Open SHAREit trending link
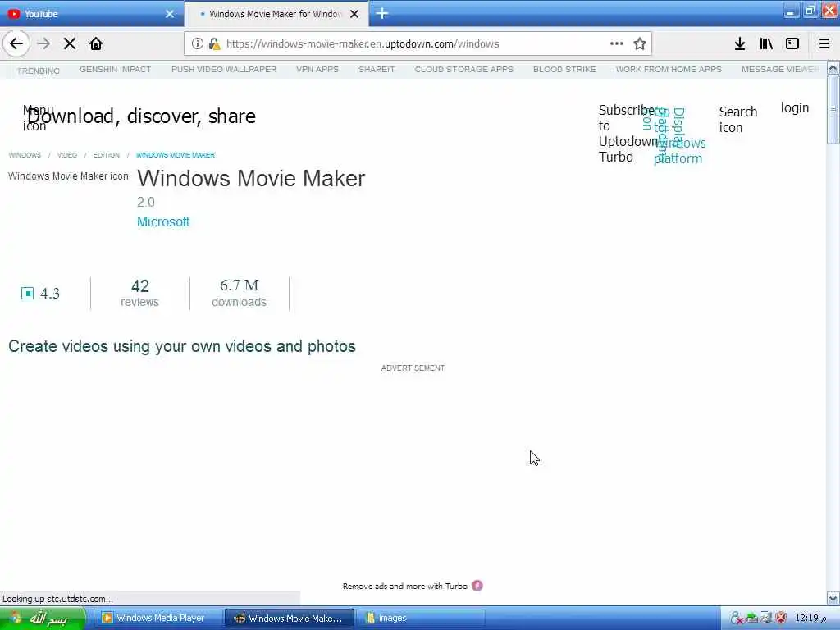The image size is (840, 630). coord(377,70)
